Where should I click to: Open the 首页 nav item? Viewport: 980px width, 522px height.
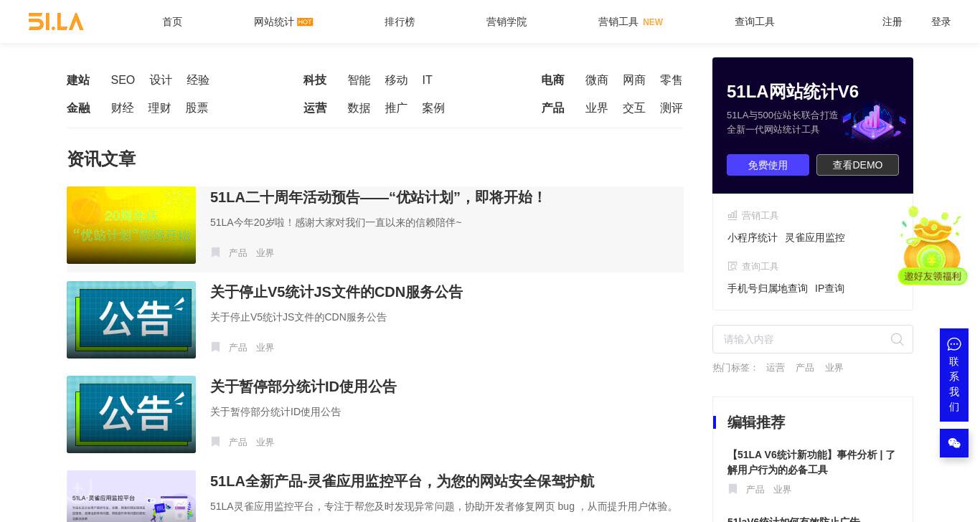[x=172, y=22]
